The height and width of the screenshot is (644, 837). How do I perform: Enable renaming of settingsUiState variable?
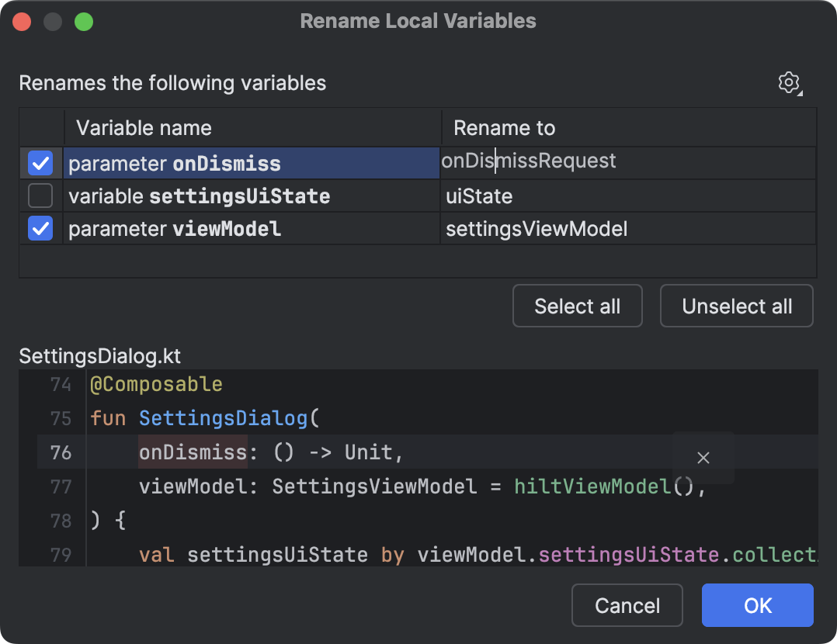40,196
